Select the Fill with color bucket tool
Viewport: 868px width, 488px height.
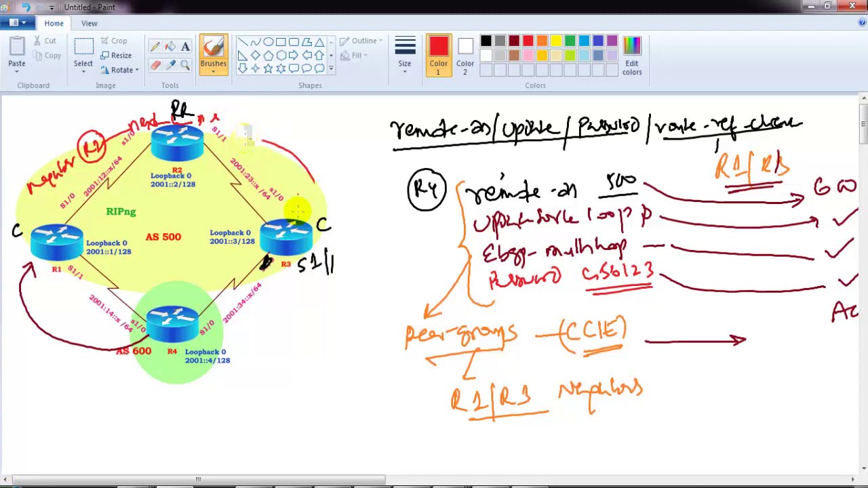[170, 47]
